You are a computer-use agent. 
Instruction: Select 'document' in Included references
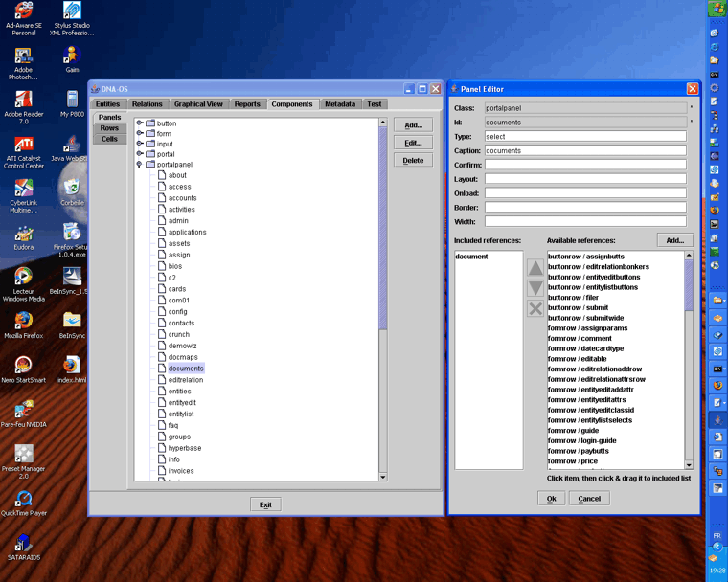coord(471,257)
